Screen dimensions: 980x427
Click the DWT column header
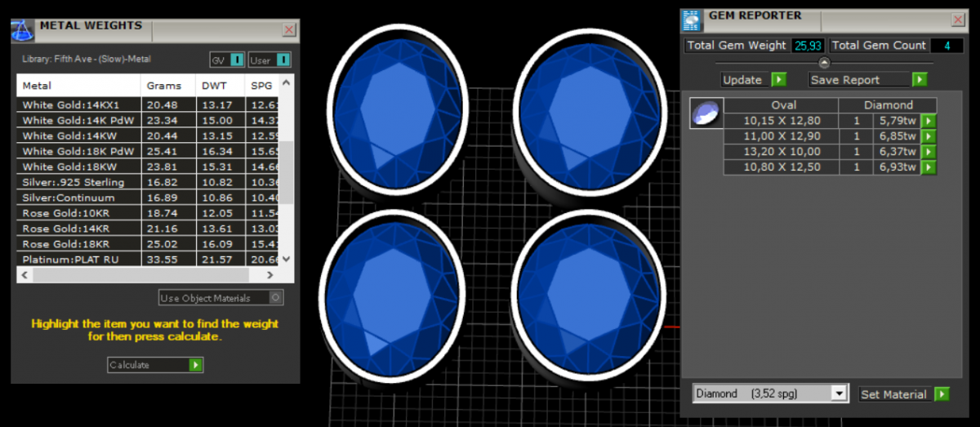tap(220, 86)
